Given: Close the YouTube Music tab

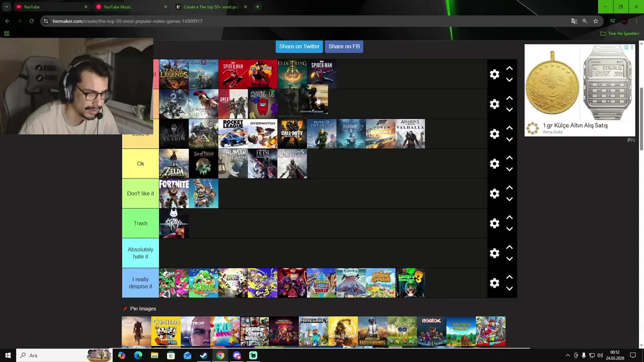Looking at the screenshot, I should [x=166, y=7].
